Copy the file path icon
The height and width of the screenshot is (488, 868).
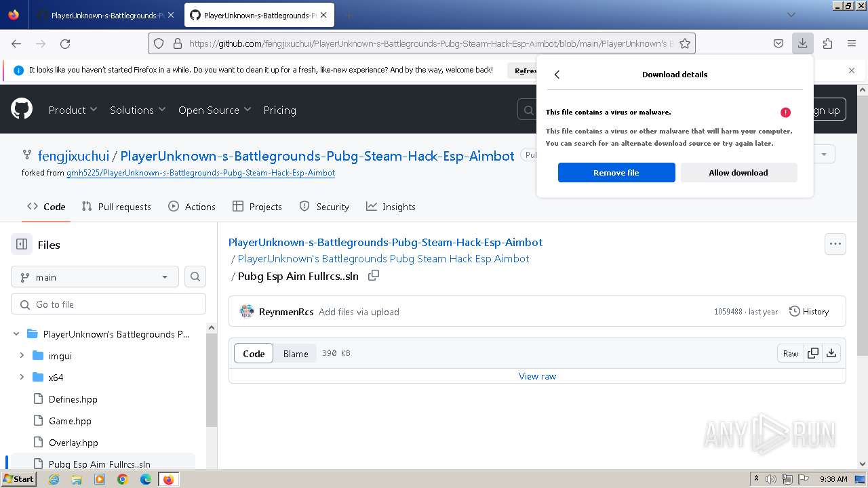click(373, 275)
